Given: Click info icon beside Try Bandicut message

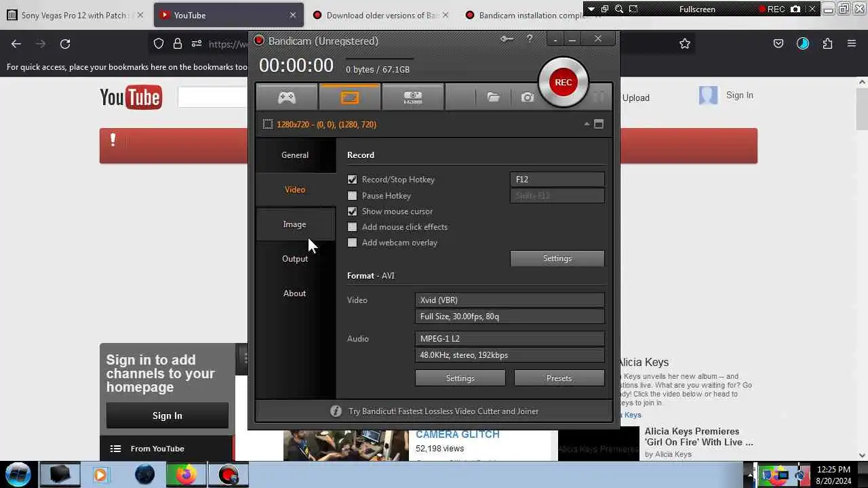Looking at the screenshot, I should point(336,411).
